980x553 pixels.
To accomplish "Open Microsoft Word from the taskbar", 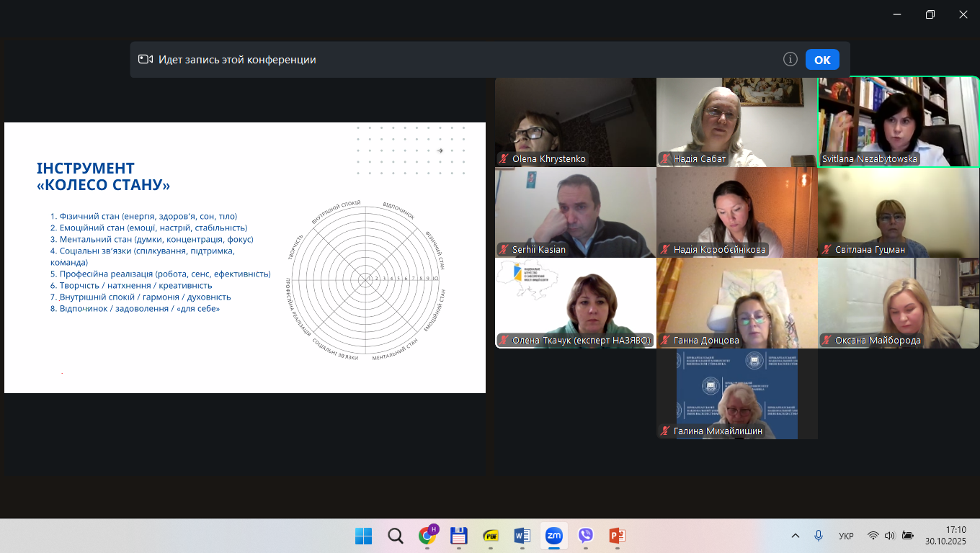I will pyautogui.click(x=522, y=536).
